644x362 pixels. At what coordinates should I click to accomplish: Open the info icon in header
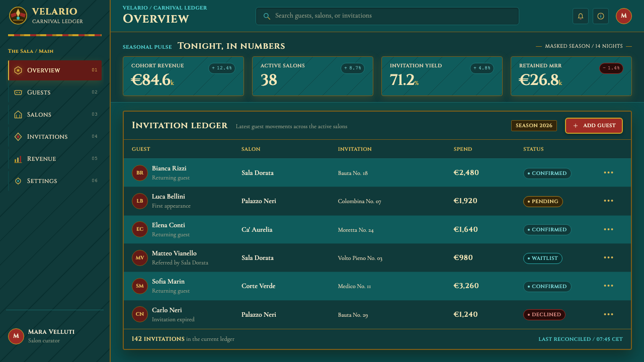pos(601,16)
